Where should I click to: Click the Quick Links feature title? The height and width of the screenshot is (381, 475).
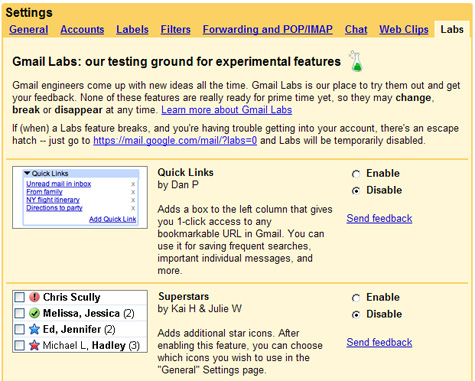coord(185,173)
